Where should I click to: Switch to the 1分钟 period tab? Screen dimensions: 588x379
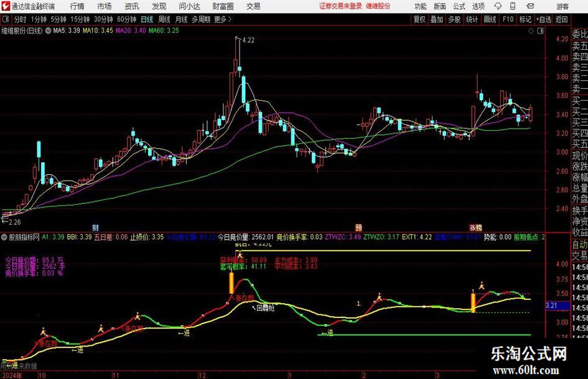click(39, 19)
